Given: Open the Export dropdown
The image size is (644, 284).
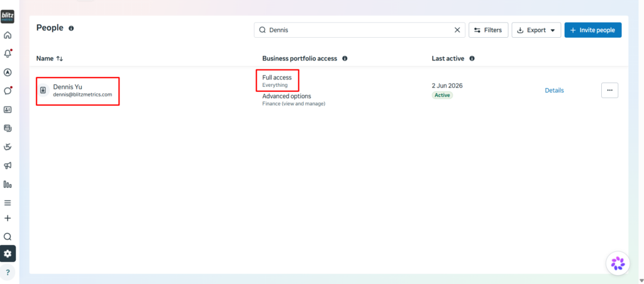Looking at the screenshot, I should 536,30.
